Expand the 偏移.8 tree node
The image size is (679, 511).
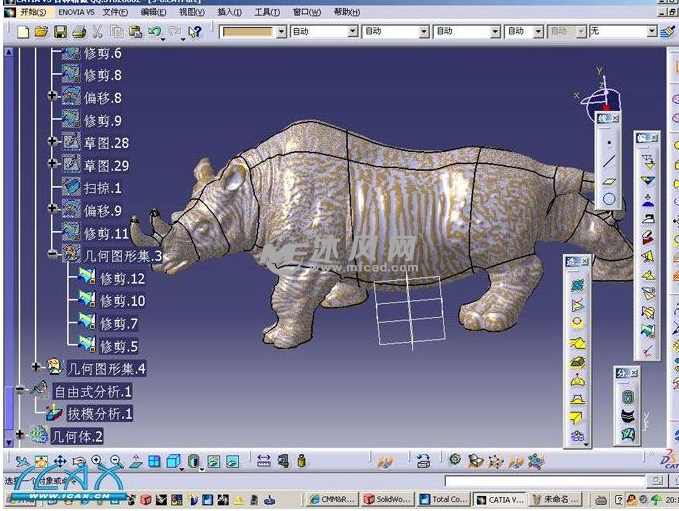click(53, 96)
